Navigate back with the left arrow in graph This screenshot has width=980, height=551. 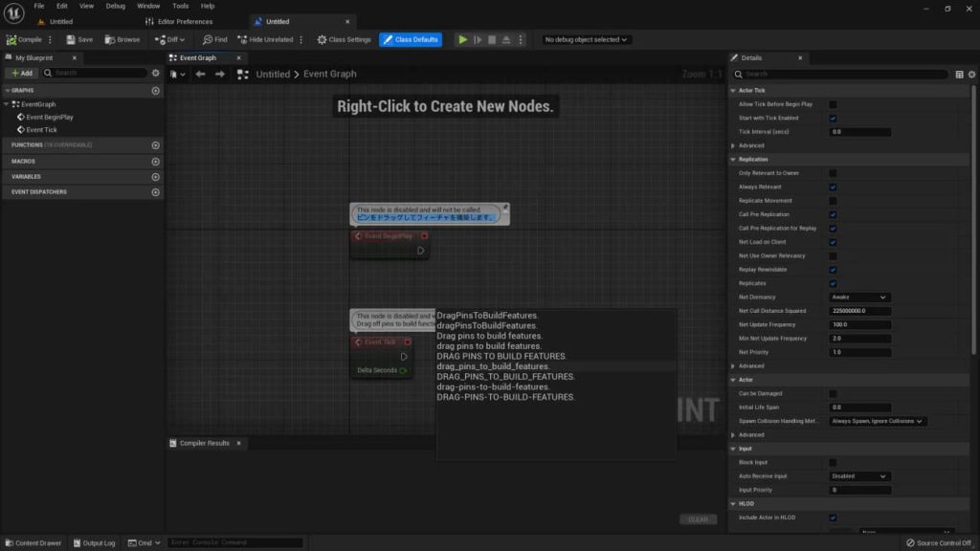tap(200, 74)
